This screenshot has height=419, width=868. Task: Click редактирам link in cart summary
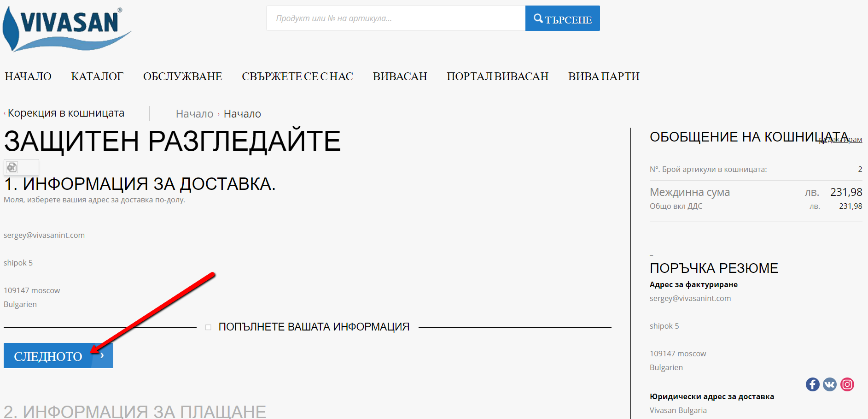tap(840, 139)
